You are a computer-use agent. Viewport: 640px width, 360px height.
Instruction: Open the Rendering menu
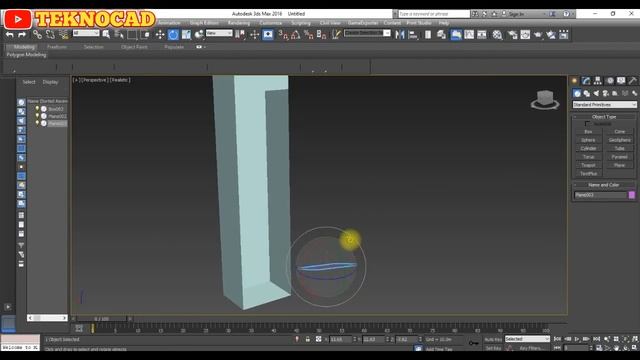tap(239, 23)
